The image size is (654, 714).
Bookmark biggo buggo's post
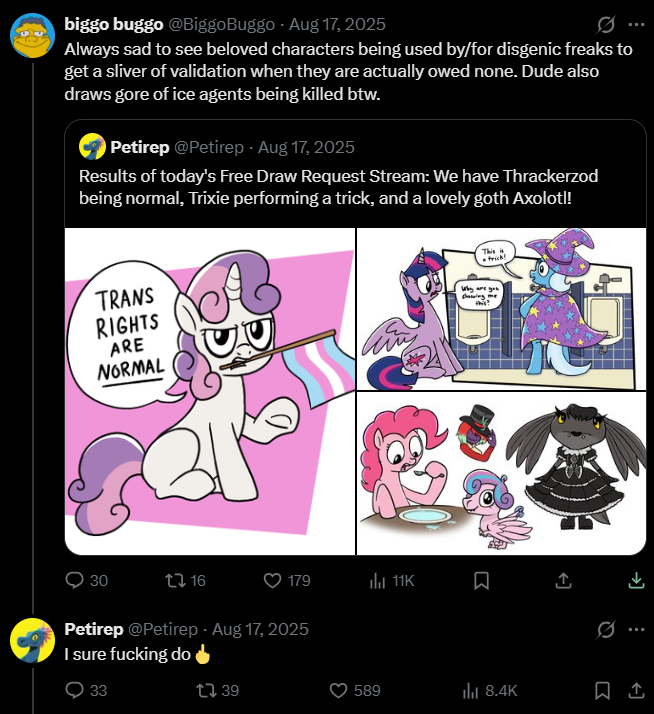481,580
